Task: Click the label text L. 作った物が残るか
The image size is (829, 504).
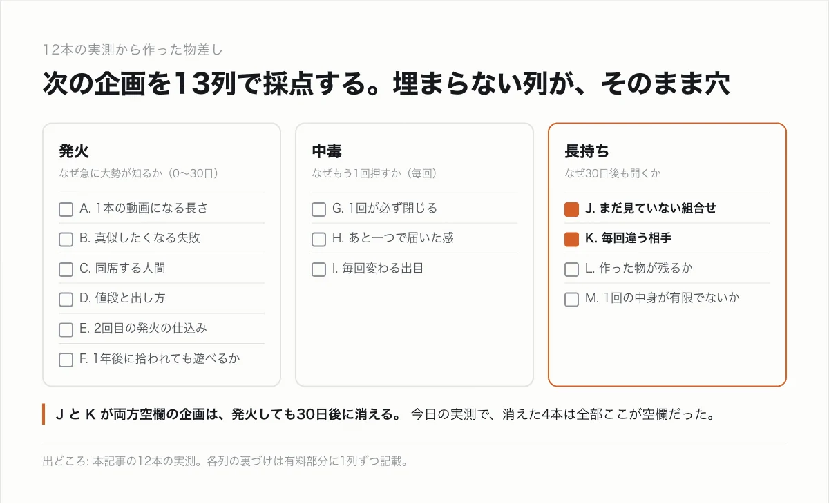Action: (x=639, y=269)
